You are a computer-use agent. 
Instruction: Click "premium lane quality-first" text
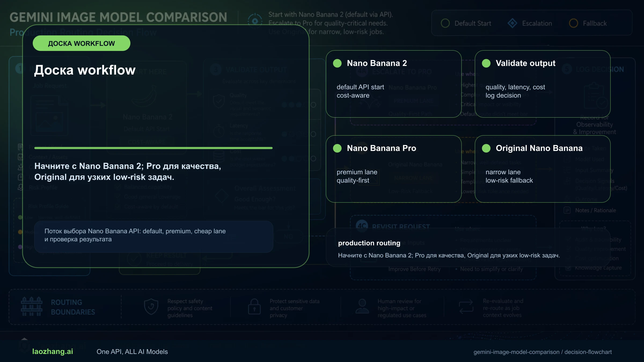[x=357, y=176]
